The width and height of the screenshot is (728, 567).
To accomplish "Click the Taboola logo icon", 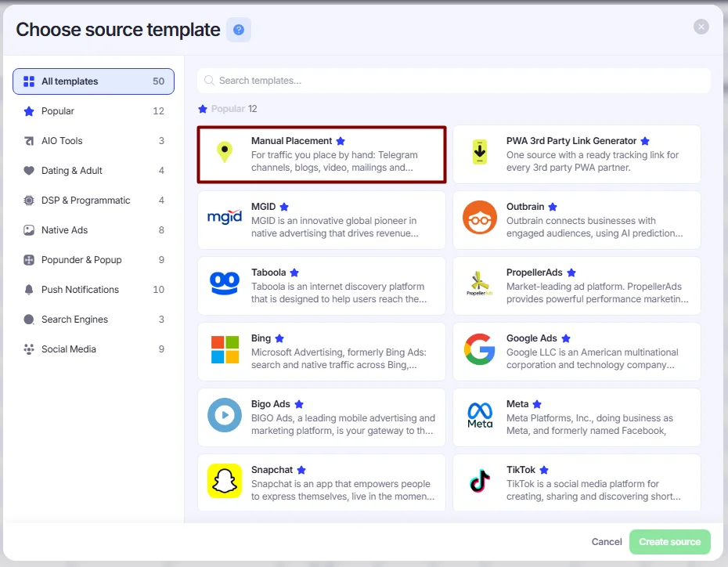I will click(225, 283).
